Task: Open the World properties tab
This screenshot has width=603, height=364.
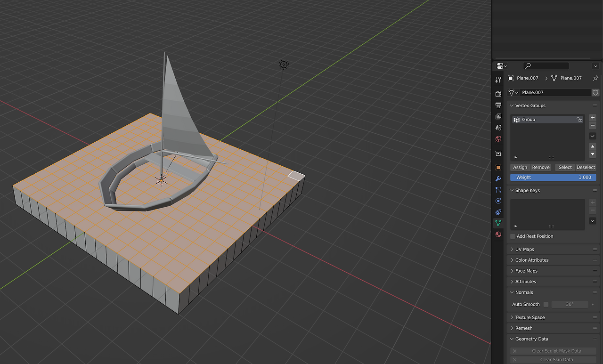Action: pos(498,139)
